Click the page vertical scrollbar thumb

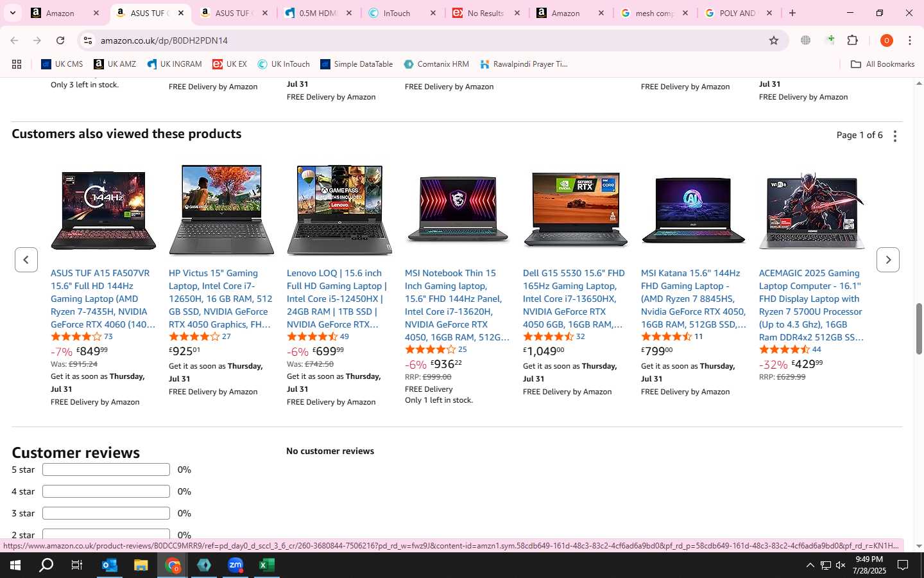(919, 329)
